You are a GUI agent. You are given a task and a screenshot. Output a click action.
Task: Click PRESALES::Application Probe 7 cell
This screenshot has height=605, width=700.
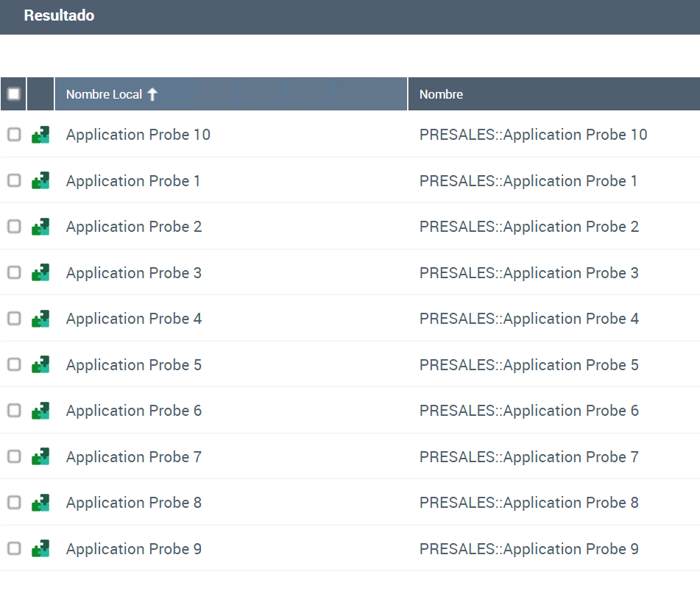(x=529, y=457)
